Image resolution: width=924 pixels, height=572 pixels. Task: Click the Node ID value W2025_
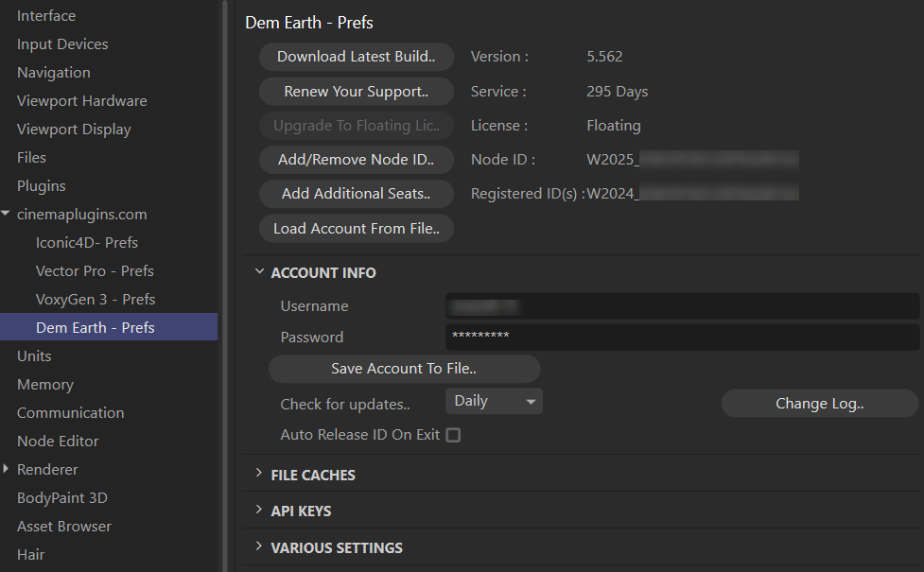click(613, 160)
